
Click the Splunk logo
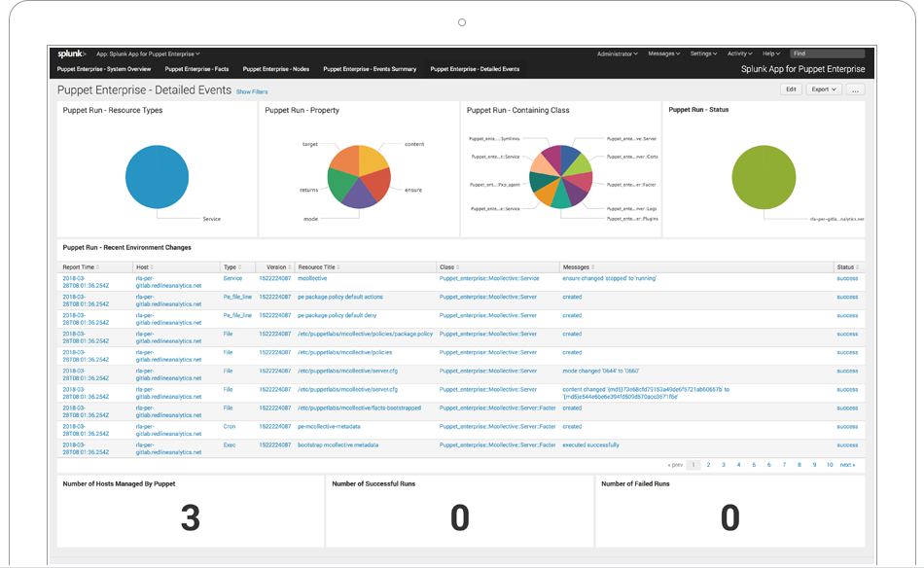pyautogui.click(x=71, y=53)
